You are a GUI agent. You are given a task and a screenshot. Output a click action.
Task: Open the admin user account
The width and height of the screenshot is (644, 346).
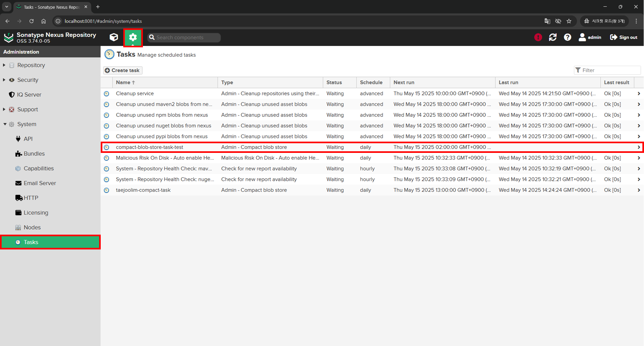point(590,37)
